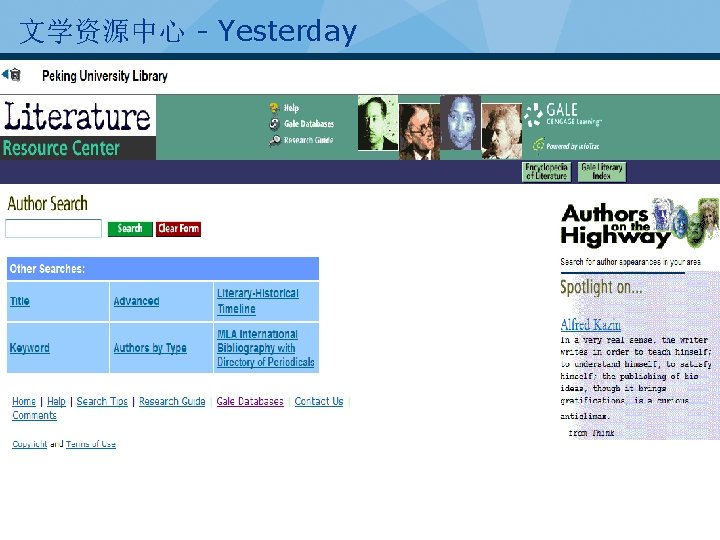Click the Gale Cengage Learning logo
The image size is (720, 540).
563,115
